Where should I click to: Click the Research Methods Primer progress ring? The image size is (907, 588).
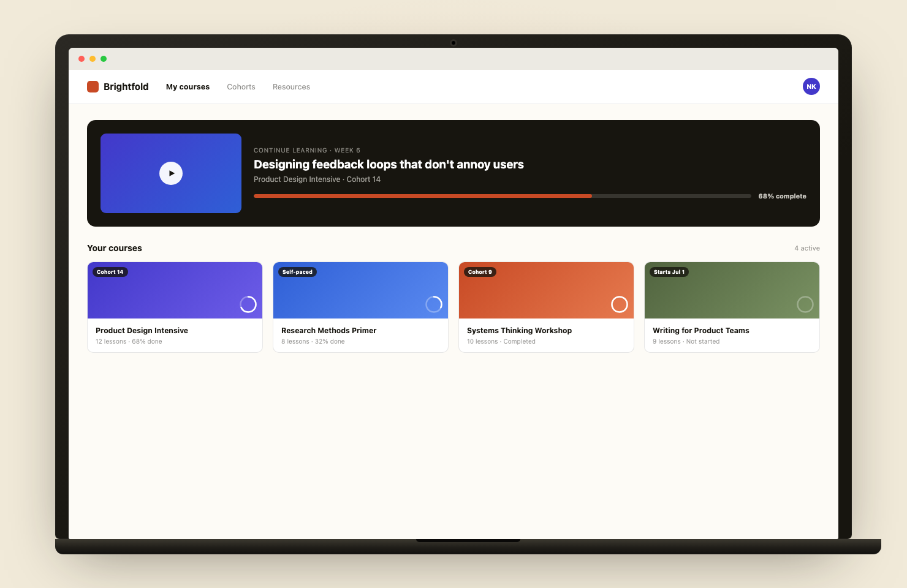click(434, 304)
